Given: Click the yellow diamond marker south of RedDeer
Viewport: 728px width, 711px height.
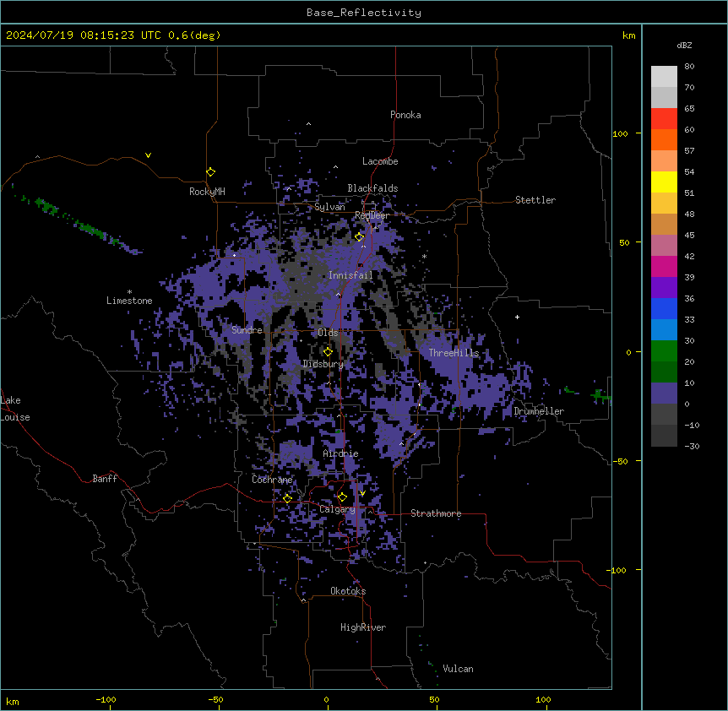Looking at the screenshot, I should pos(359,237).
